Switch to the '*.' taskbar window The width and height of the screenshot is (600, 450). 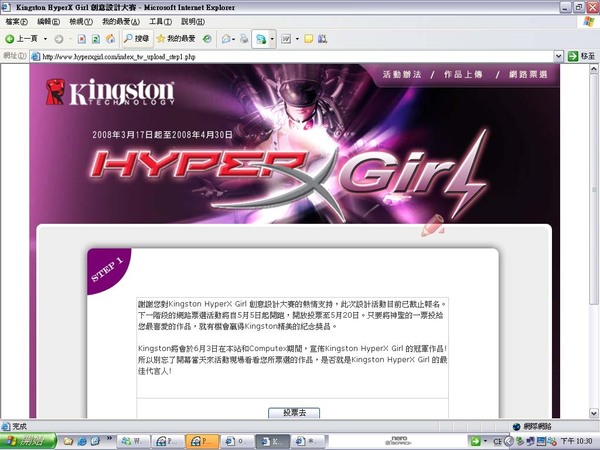[x=307, y=441]
